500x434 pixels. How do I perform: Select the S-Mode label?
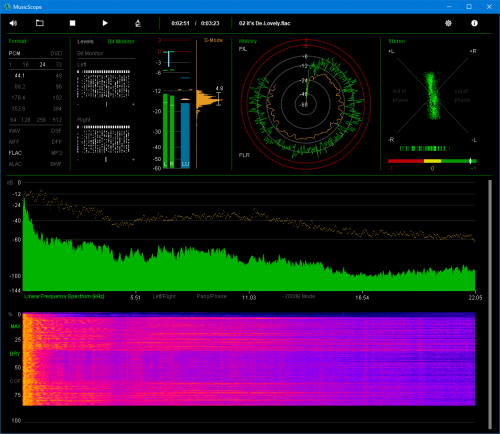point(213,40)
